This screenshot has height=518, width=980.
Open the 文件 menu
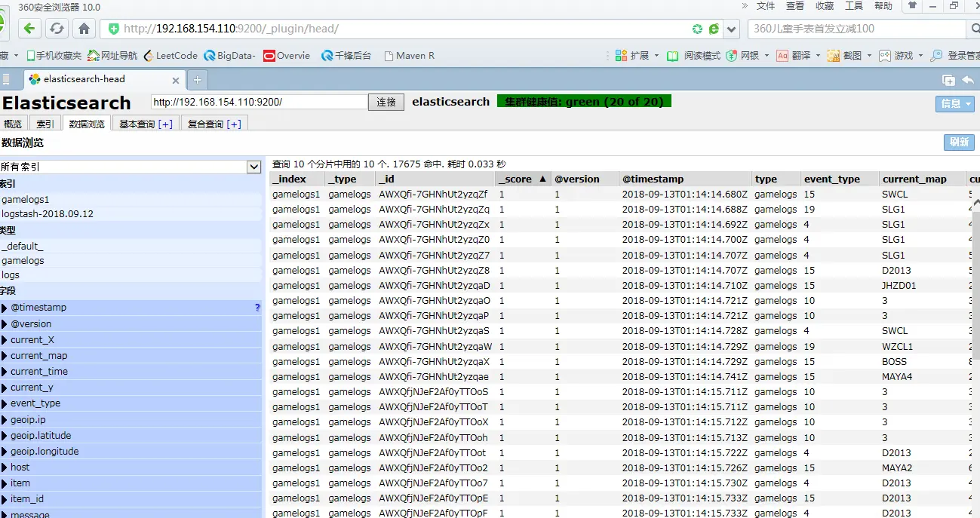766,6
